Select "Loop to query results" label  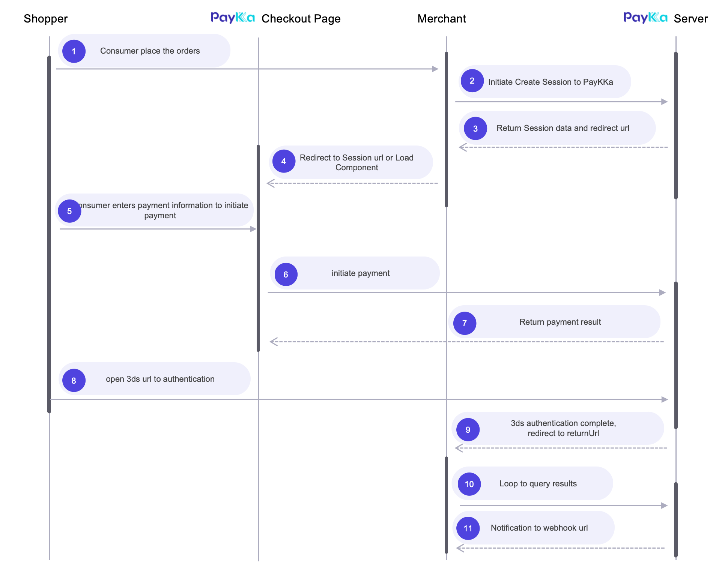click(x=538, y=484)
